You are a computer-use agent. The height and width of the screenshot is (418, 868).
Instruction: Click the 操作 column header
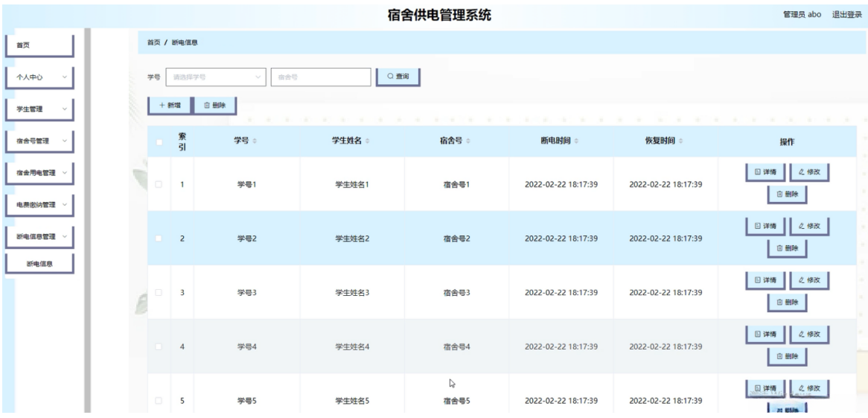pos(787,142)
